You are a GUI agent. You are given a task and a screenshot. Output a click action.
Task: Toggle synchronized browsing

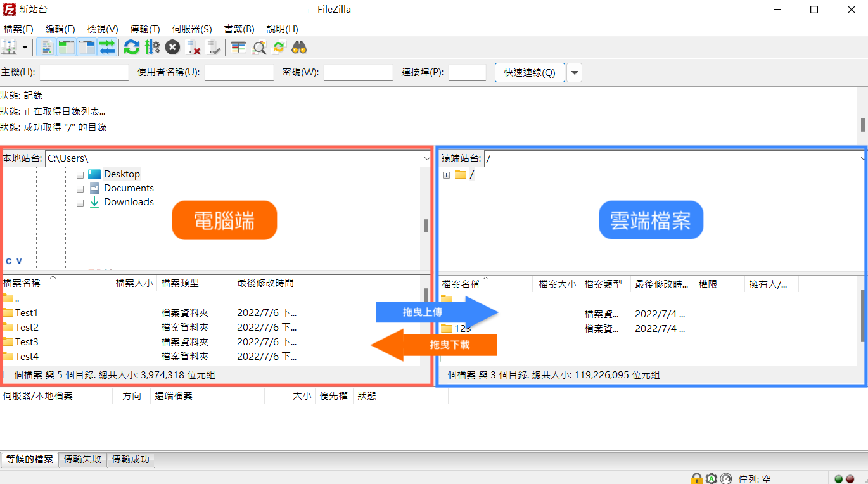[x=279, y=47]
